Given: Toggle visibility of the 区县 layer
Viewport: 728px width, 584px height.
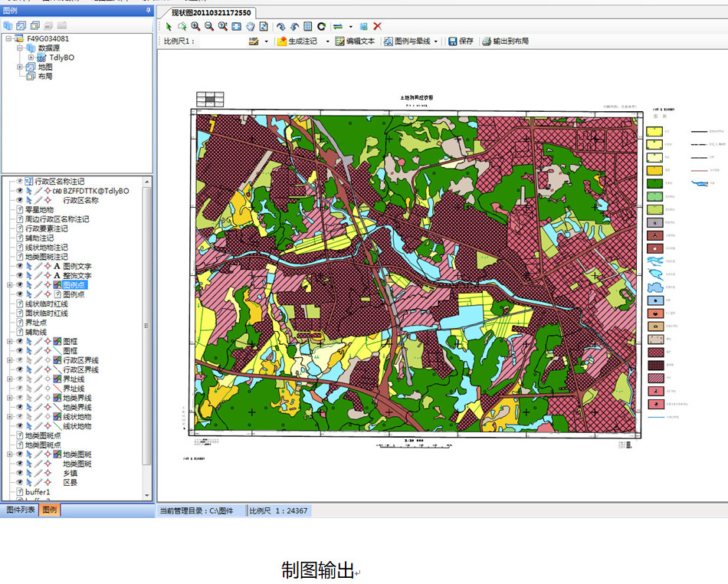Looking at the screenshot, I should 20,483.
